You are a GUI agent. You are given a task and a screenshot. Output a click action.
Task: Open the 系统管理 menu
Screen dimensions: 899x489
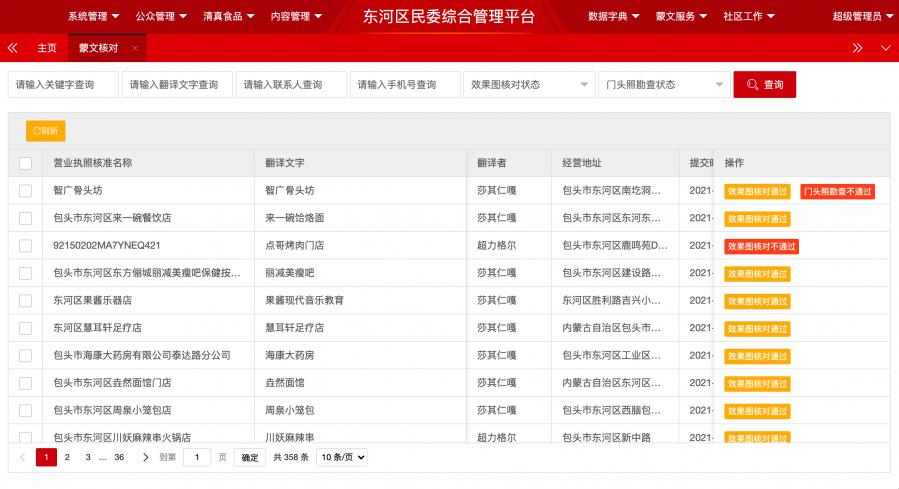(93, 16)
